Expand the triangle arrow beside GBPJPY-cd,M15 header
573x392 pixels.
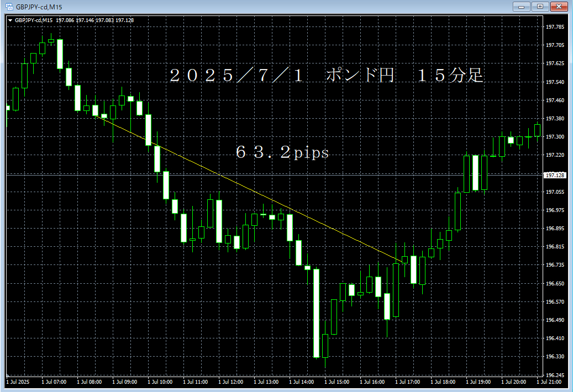point(10,20)
